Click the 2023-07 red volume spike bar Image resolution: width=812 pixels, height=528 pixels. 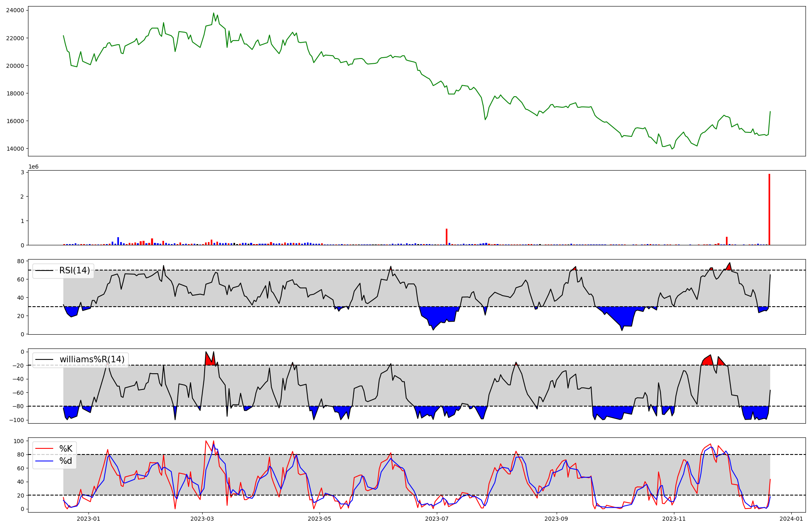[447, 237]
